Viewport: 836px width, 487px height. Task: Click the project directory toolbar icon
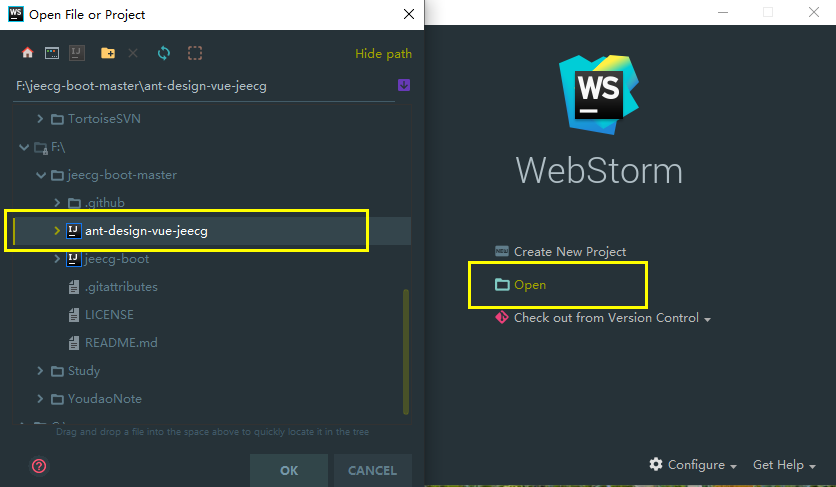coord(77,53)
